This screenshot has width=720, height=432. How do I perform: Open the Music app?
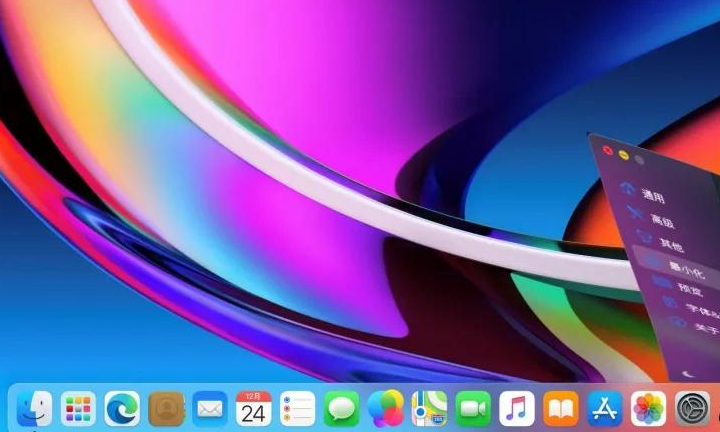click(x=517, y=408)
